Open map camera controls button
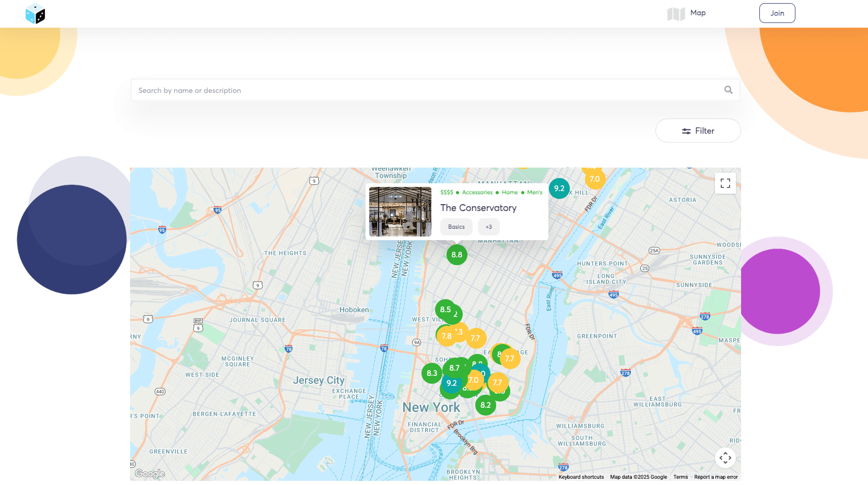Image resolution: width=868 pixels, height=485 pixels. 725,458
